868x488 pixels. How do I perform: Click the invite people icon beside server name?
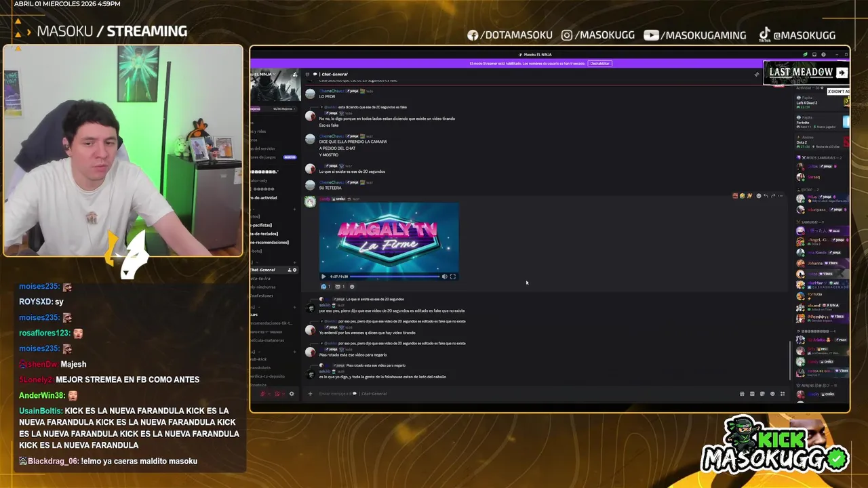295,74
